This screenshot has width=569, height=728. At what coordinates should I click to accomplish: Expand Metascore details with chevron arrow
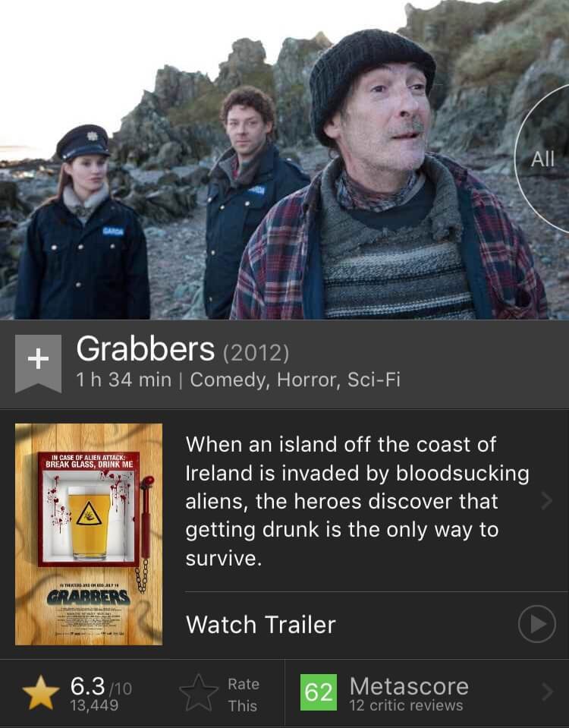(547, 692)
